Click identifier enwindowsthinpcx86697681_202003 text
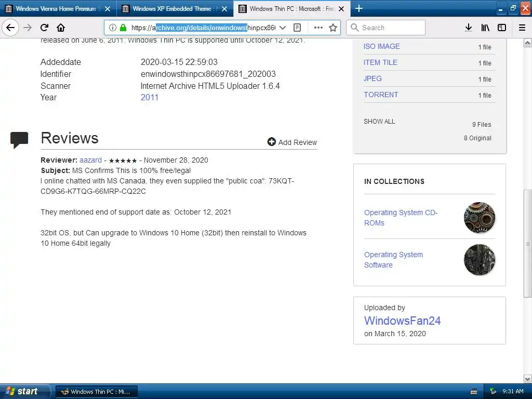 point(208,74)
